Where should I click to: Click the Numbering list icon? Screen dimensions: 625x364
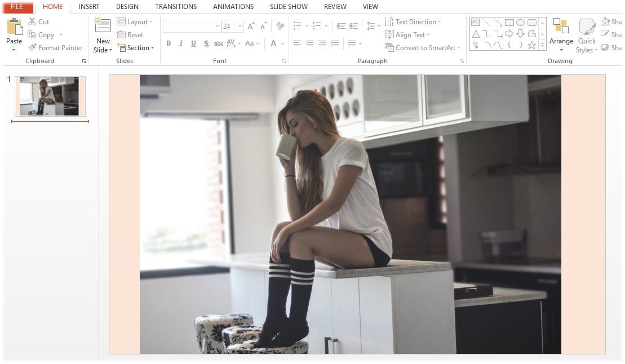(317, 26)
